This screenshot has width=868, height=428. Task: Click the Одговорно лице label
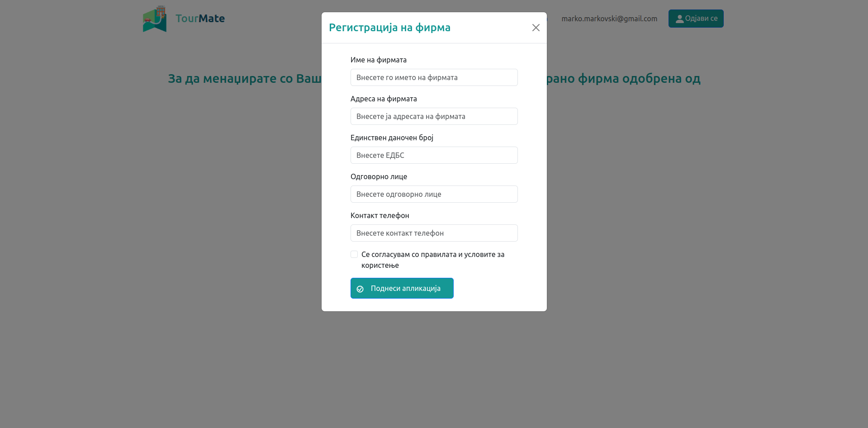tap(379, 176)
